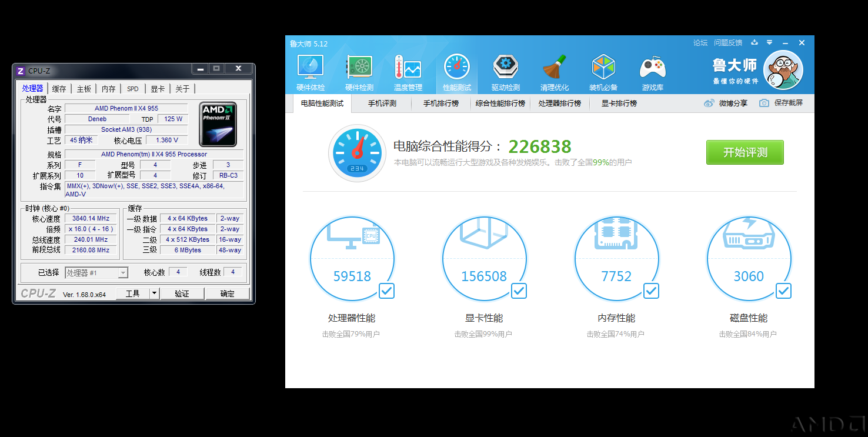Select 性能测试 performance test toolbar icon

(x=457, y=72)
